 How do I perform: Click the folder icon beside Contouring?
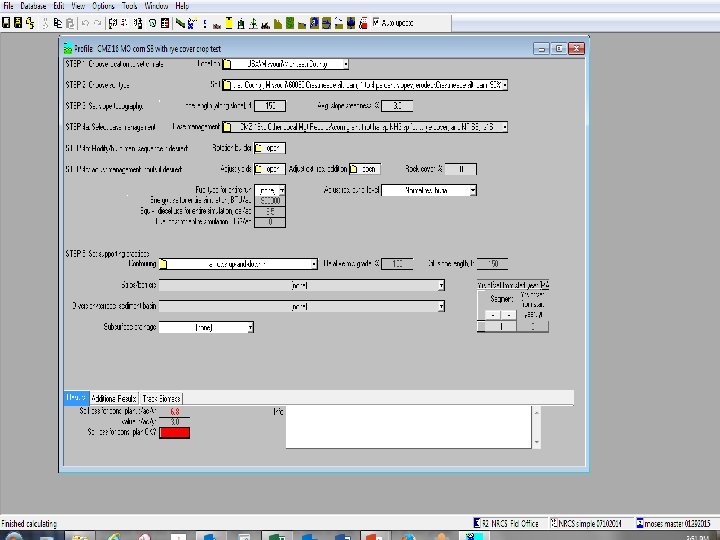(x=165, y=264)
